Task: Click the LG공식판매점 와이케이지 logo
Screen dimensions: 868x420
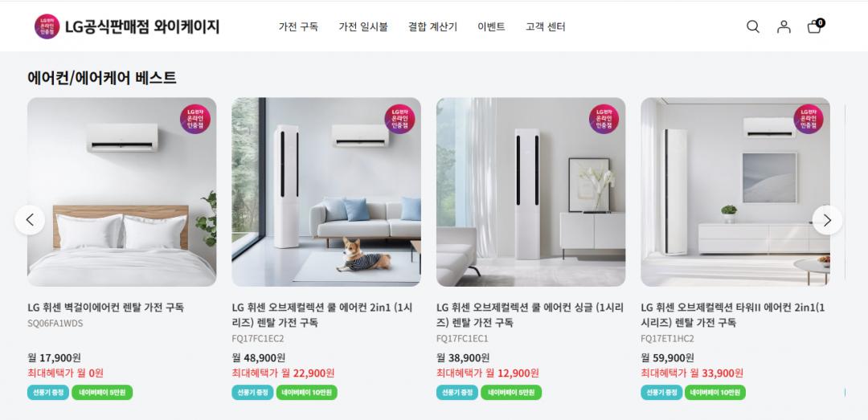Action: (x=127, y=27)
